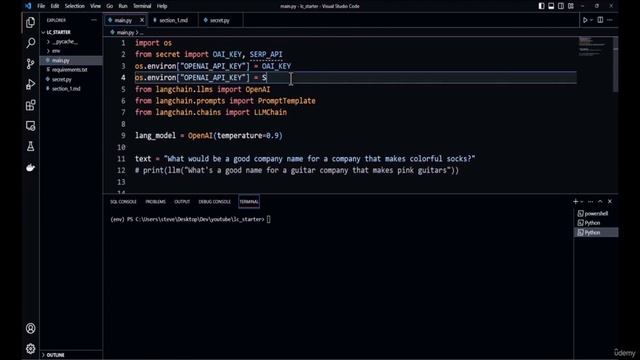Open Source Control view
The image size is (640, 360).
tap(31, 64)
